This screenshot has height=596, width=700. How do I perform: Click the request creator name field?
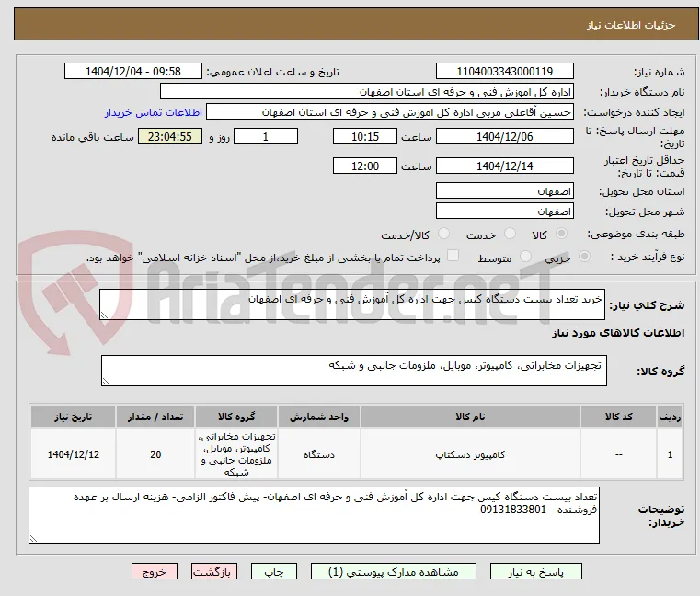coord(390,112)
